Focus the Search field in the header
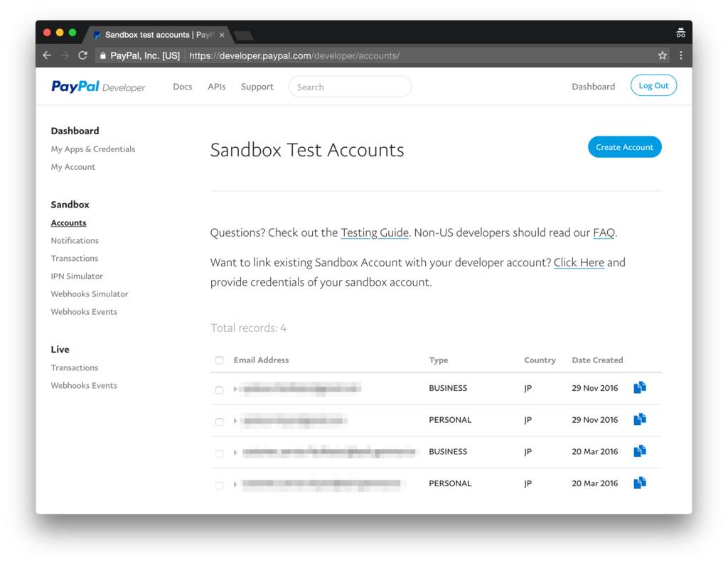 coord(350,87)
